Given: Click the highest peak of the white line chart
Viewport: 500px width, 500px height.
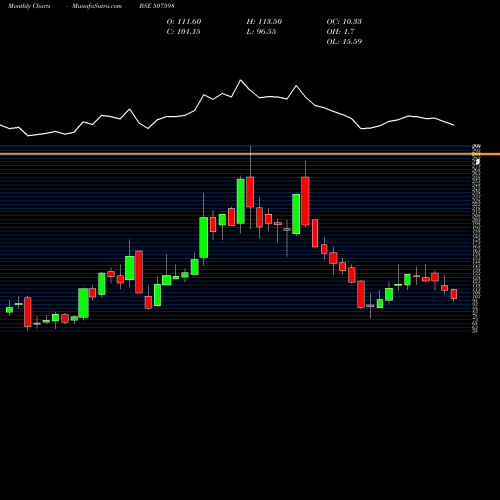Looking at the screenshot, I should click(x=240, y=80).
